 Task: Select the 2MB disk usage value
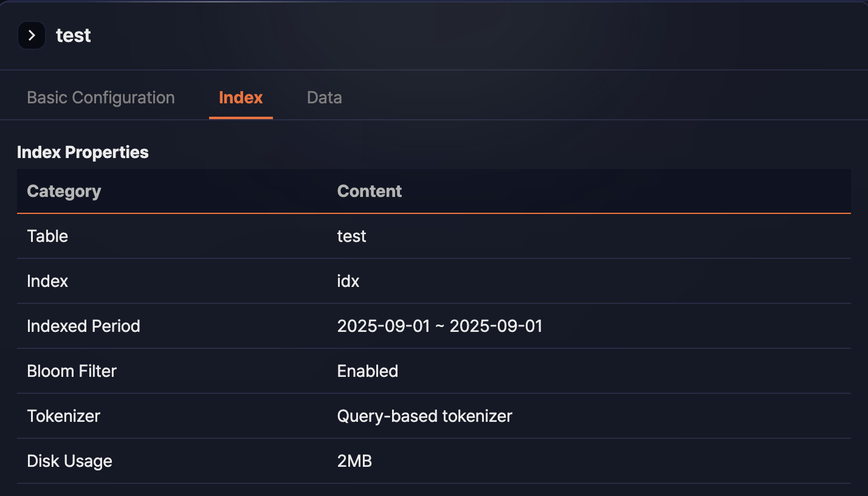(354, 461)
